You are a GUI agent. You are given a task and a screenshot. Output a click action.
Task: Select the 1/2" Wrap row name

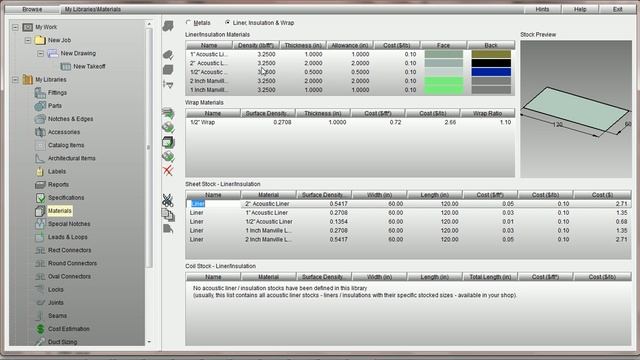coord(202,122)
